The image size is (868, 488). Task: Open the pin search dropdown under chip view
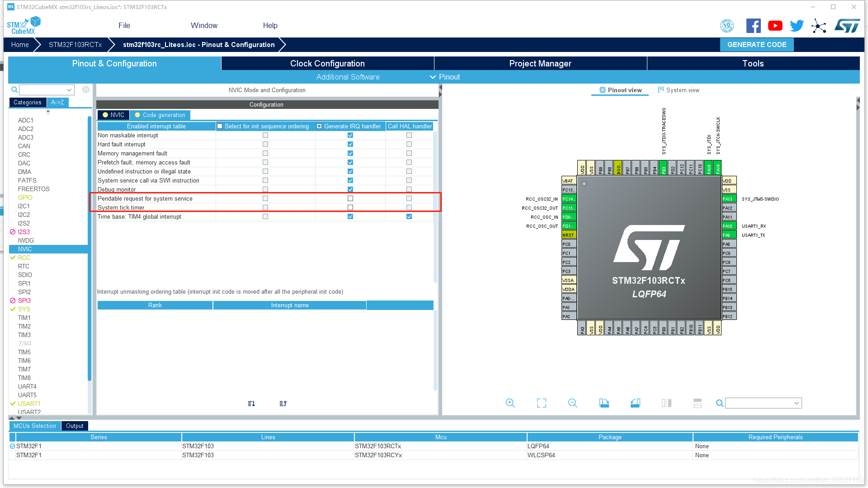tap(796, 403)
